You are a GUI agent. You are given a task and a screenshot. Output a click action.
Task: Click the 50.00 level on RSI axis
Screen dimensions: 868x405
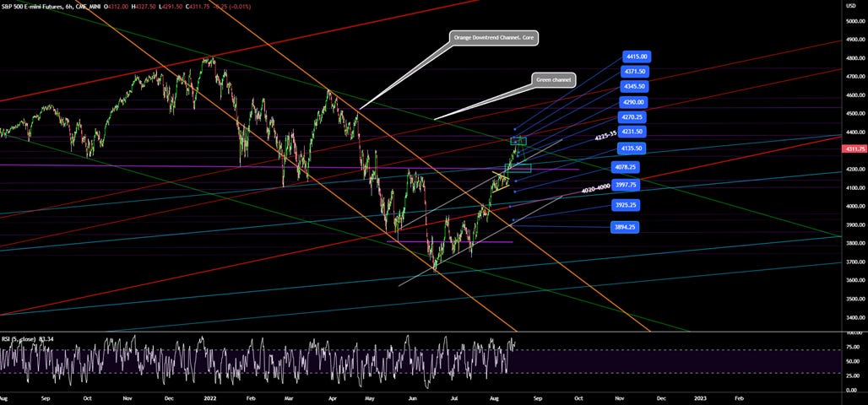853,361
